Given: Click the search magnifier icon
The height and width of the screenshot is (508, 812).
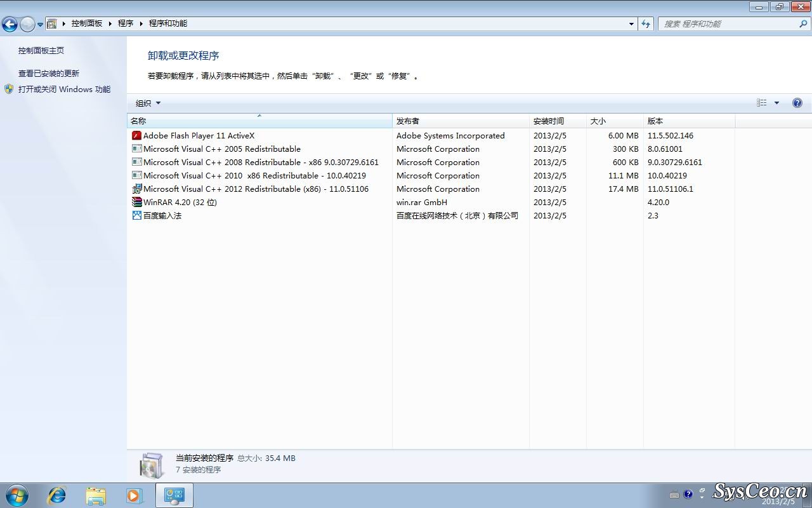Looking at the screenshot, I should coord(803,24).
